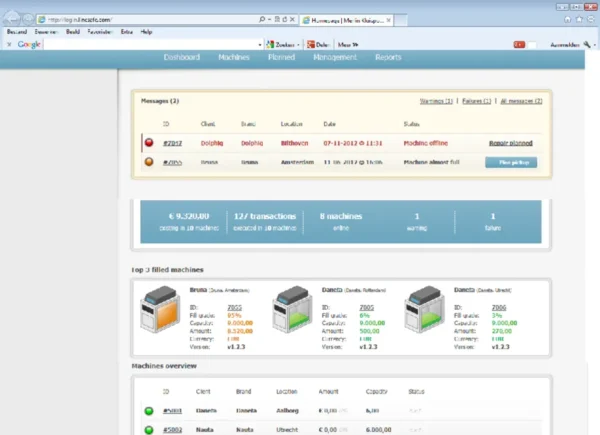Open message ID #7017
600x435 pixels.
[x=173, y=143]
